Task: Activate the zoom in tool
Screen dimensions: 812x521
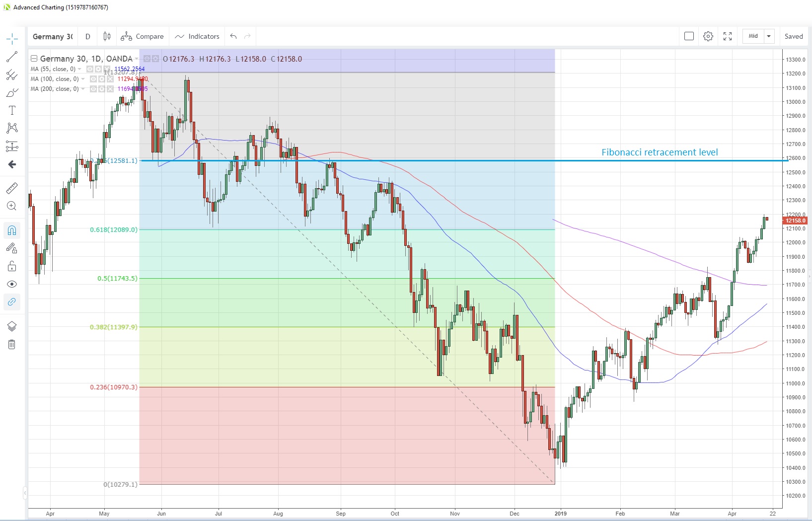Action: click(x=12, y=206)
